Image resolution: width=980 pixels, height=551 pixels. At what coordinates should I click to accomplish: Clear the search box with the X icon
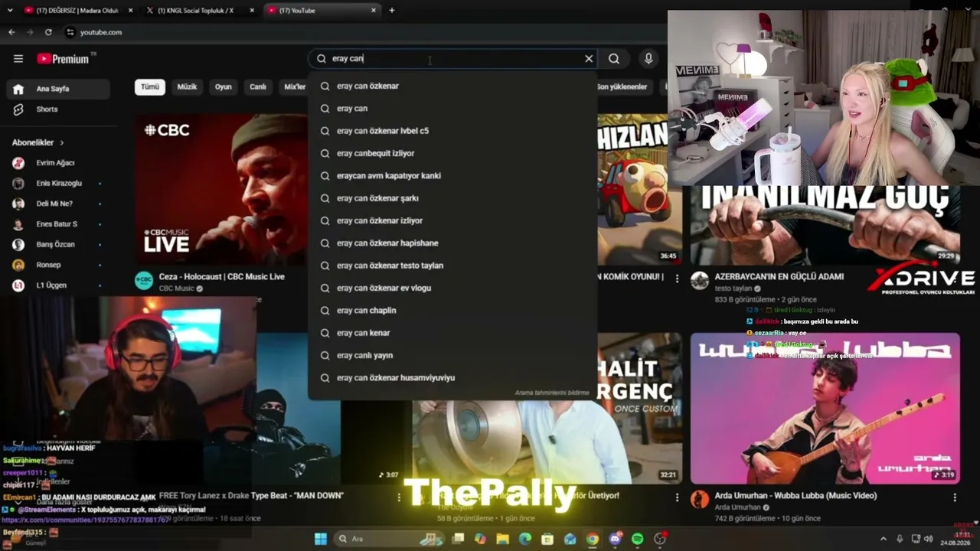coord(589,58)
